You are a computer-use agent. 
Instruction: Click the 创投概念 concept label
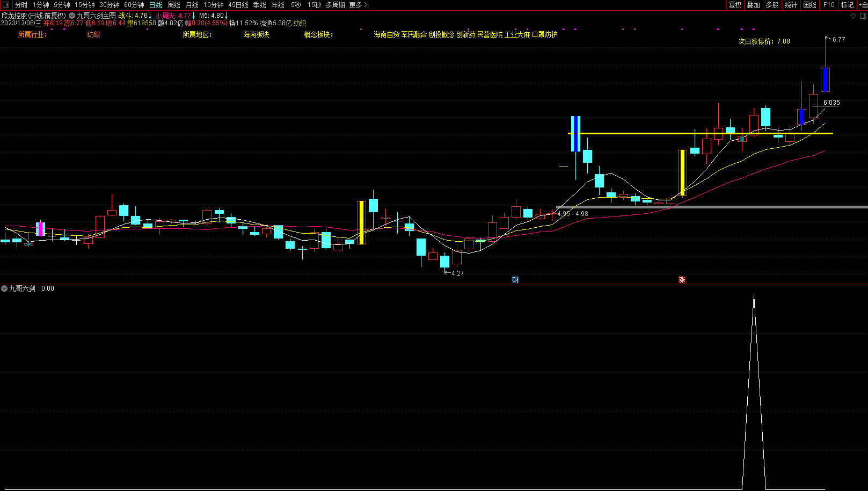click(441, 34)
